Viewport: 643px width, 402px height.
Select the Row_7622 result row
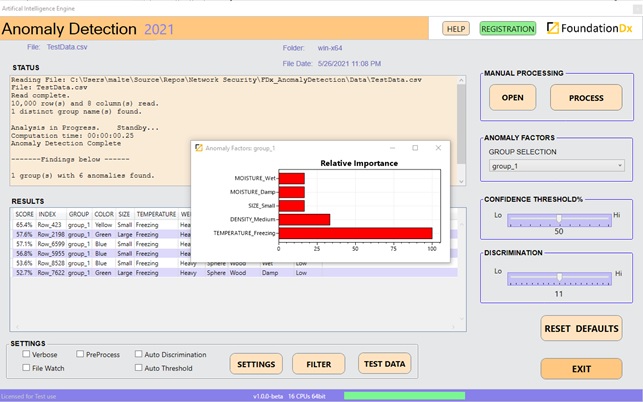pyautogui.click(x=235, y=272)
